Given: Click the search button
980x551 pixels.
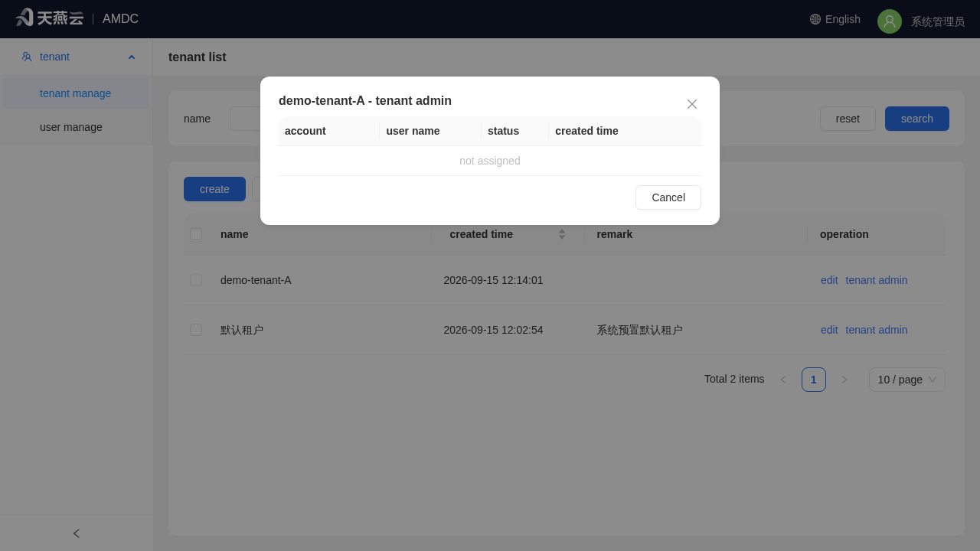Looking at the screenshot, I should tap(917, 119).
